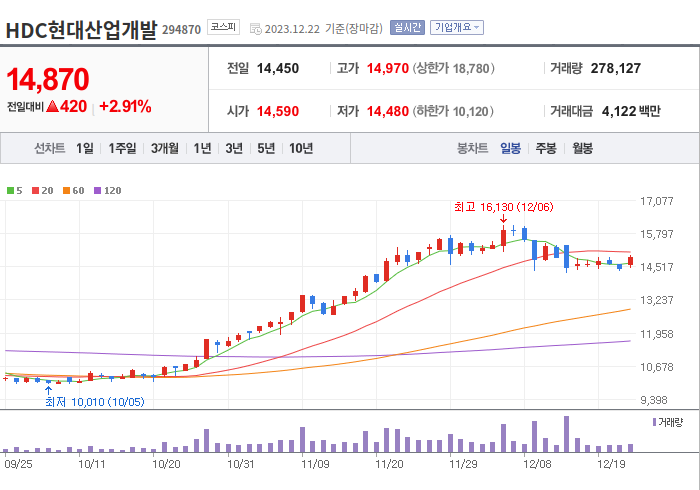Select the 5년 line chart tab

click(266, 148)
